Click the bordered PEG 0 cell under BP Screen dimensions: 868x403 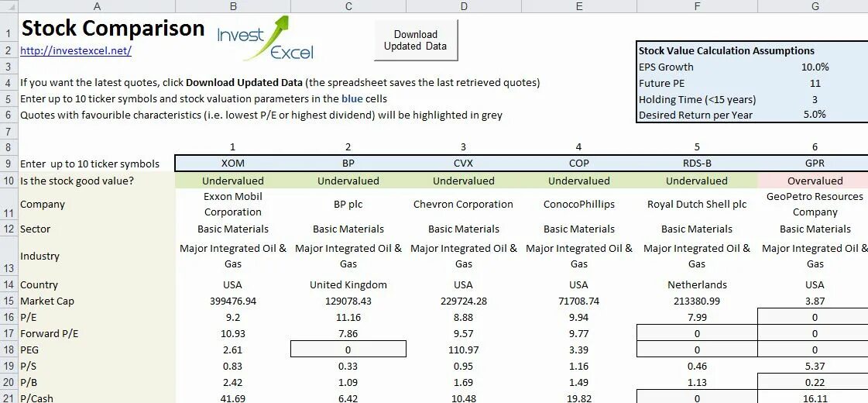(348, 350)
